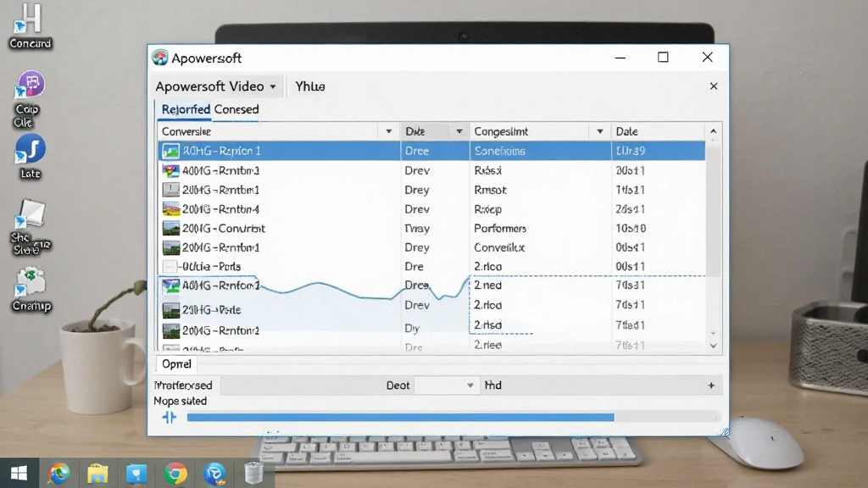Click the Mope suted status text
Screen dimensions: 868x488
click(x=180, y=401)
